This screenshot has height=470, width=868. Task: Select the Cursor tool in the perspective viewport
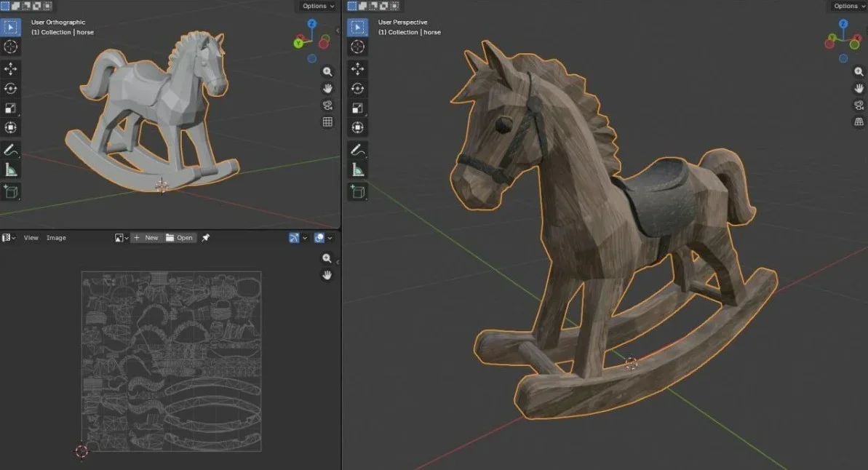pos(358,47)
